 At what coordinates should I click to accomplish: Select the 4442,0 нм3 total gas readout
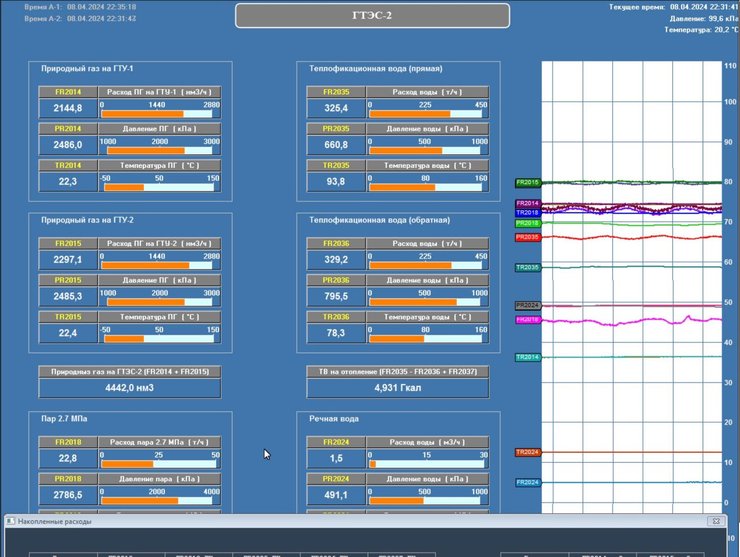129,388
